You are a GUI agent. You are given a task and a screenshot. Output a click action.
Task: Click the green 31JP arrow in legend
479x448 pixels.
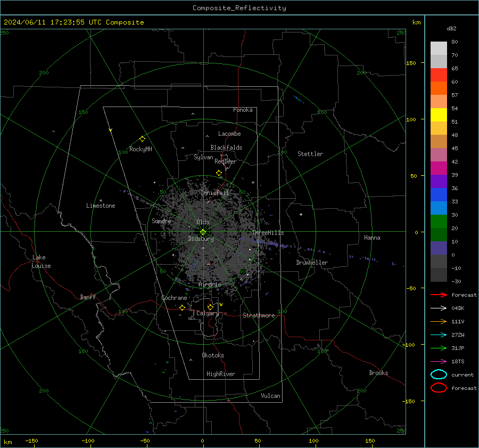click(439, 348)
